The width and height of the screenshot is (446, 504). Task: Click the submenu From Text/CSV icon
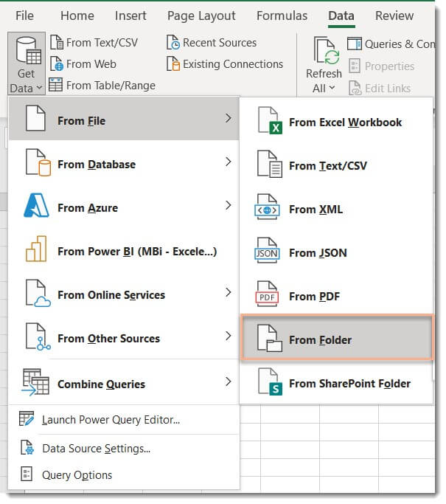click(270, 165)
